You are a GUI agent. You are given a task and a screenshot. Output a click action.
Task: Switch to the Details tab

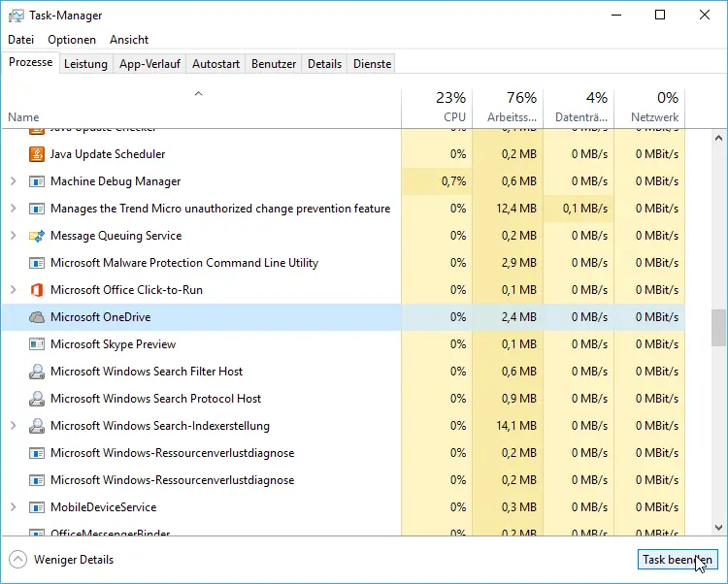[x=324, y=64]
